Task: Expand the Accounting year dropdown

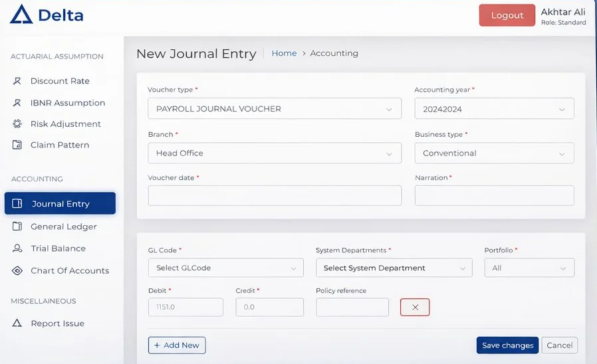Action: 494,109
